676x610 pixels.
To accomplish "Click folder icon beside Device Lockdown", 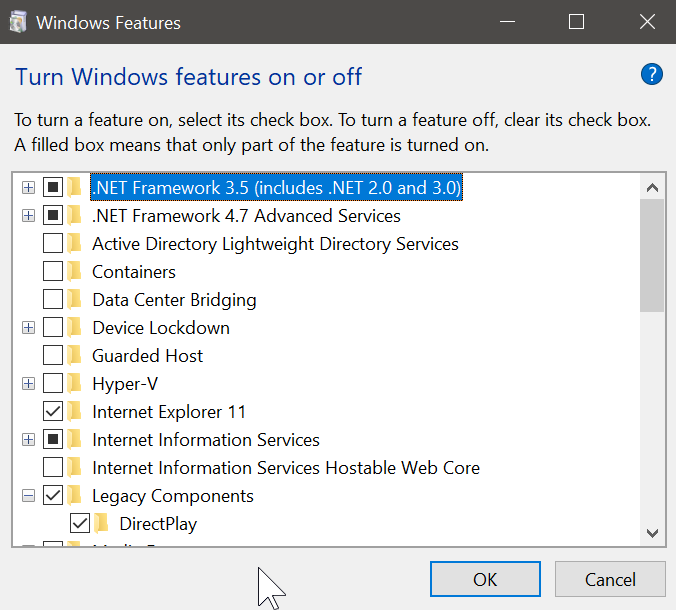I will tap(75, 327).
